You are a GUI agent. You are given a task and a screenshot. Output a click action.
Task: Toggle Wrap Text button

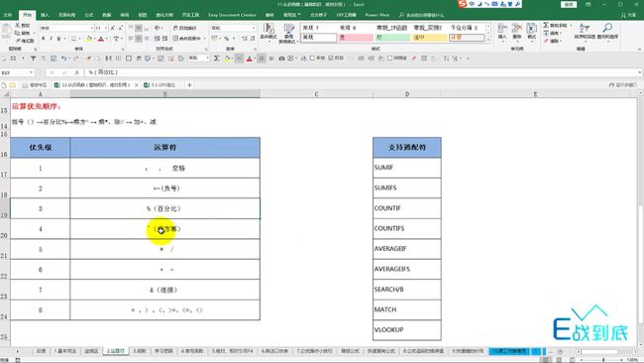point(185,28)
